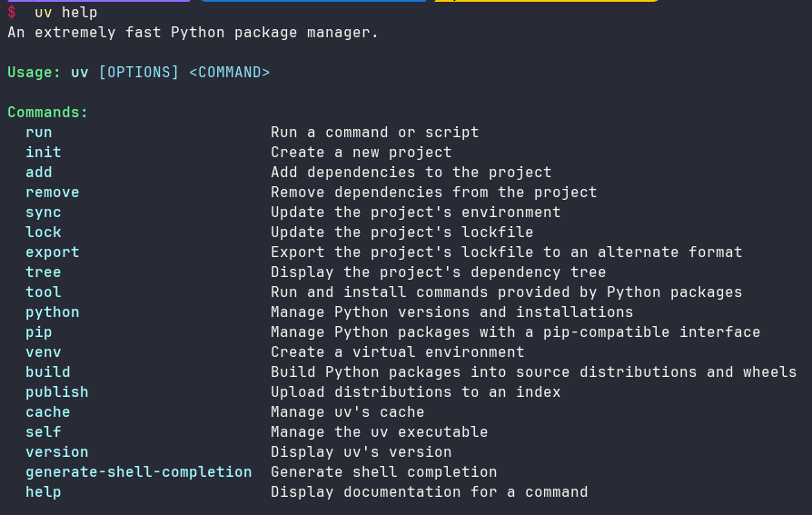
Task: Click the 'venv' command entry
Action: [44, 352]
